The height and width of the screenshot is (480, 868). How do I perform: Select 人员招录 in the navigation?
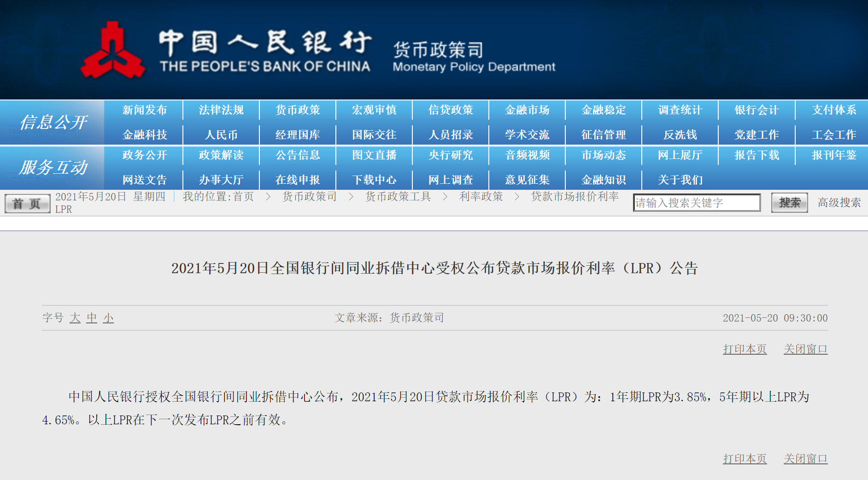click(x=451, y=135)
